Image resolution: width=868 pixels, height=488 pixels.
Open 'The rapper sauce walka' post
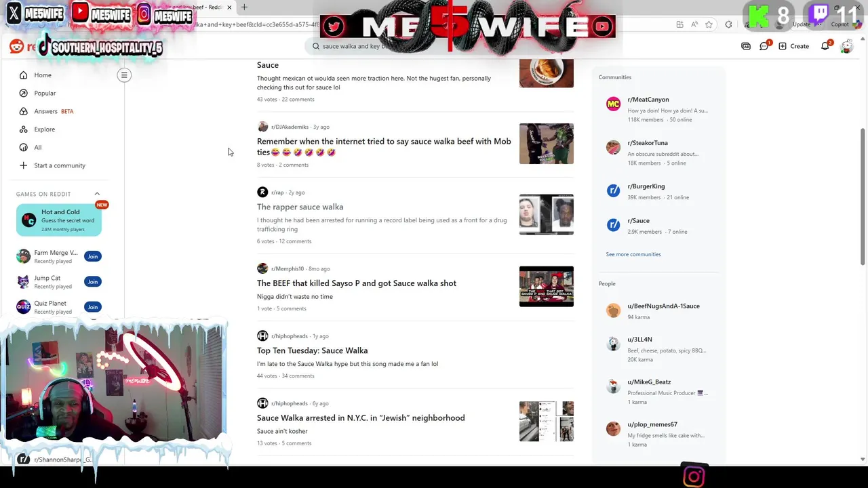pos(300,207)
